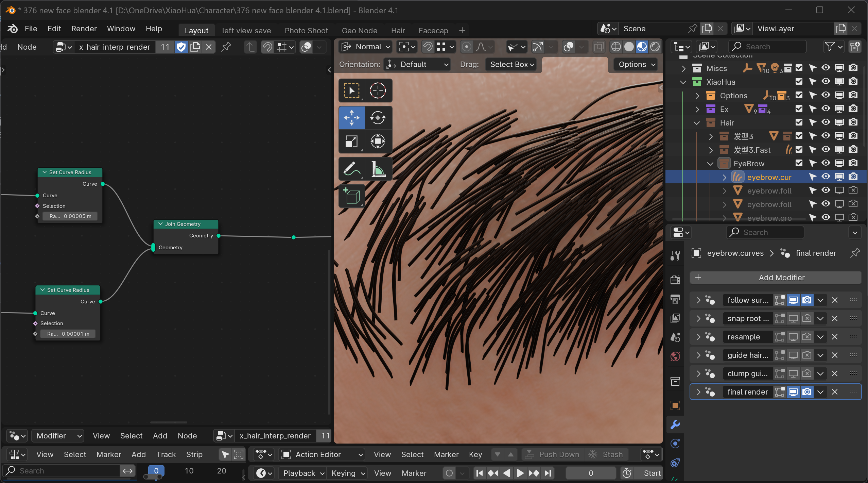
Task: Open the Modifiers properties tab (wrench icon)
Action: pyautogui.click(x=675, y=424)
